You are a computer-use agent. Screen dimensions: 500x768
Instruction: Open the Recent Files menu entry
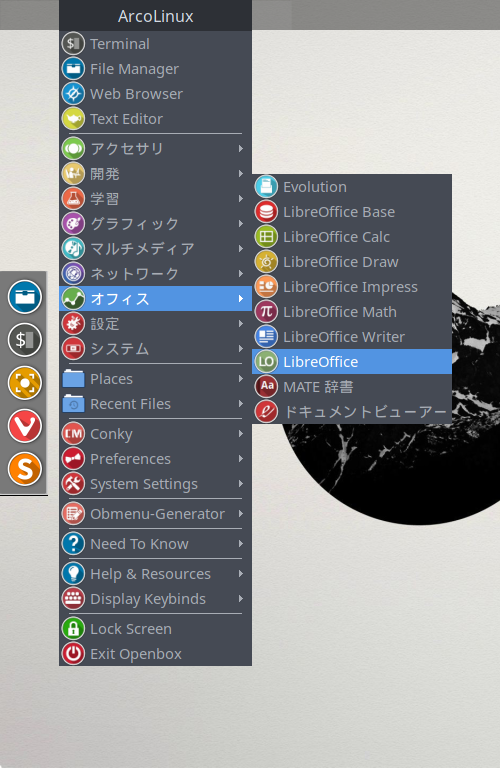(x=155, y=404)
